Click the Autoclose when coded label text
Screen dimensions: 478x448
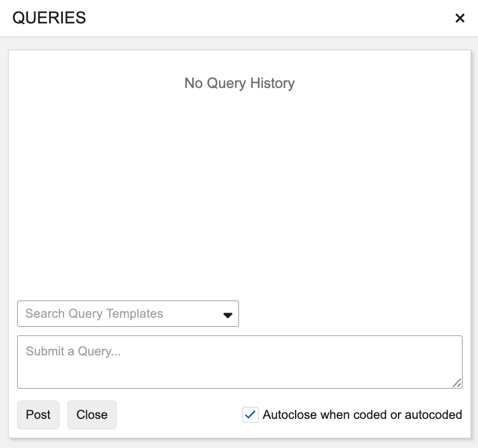362,415
